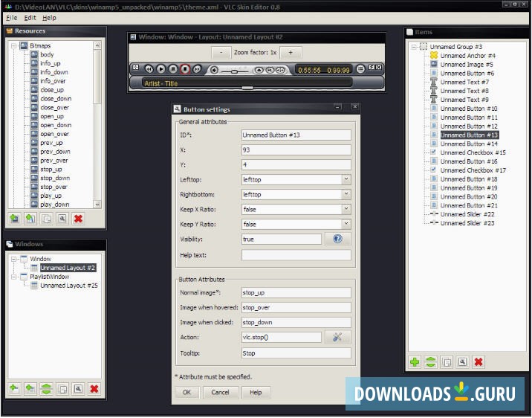Click the Resources scrollbar down arrow
Image resolution: width=532 pixels, height=418 pixels.
(97, 205)
